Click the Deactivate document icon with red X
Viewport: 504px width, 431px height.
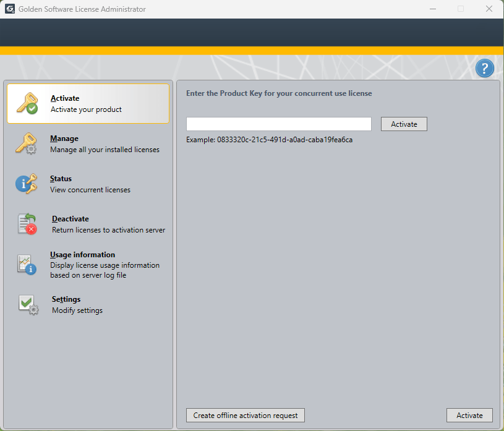click(x=27, y=224)
